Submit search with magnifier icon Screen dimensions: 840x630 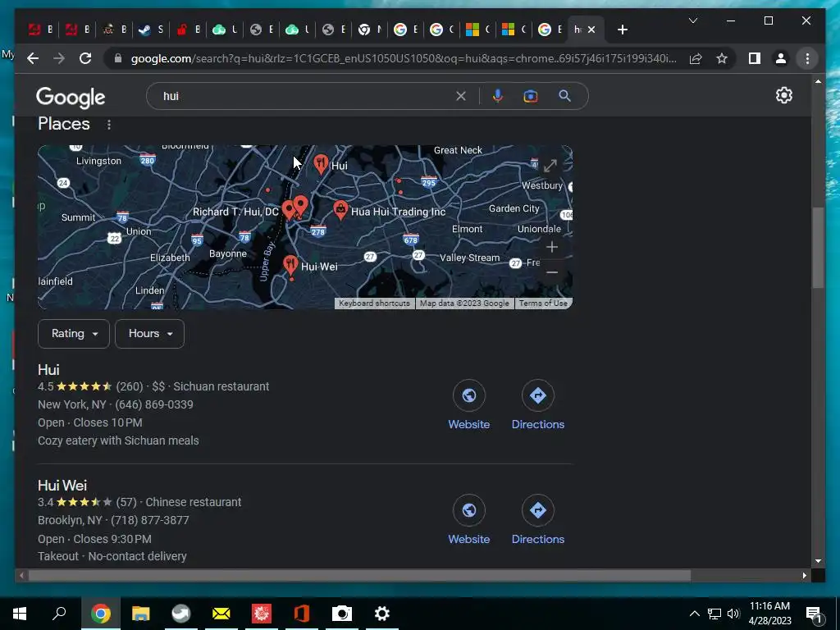coord(564,97)
